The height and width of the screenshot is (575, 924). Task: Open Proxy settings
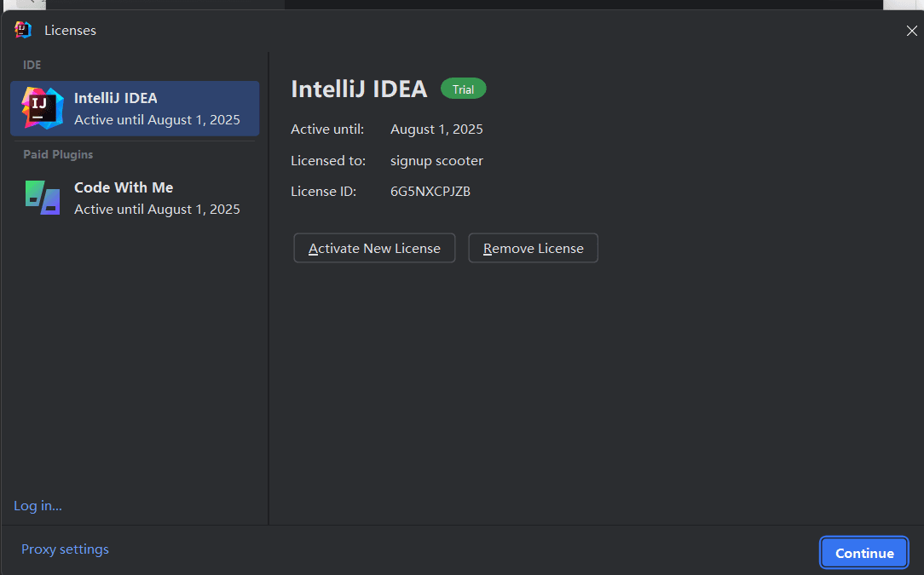click(65, 549)
